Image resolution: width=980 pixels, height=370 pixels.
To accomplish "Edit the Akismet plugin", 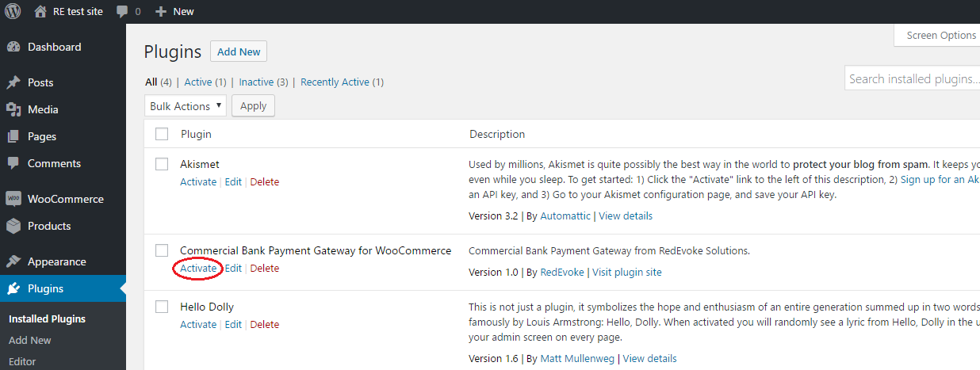I will (x=233, y=181).
